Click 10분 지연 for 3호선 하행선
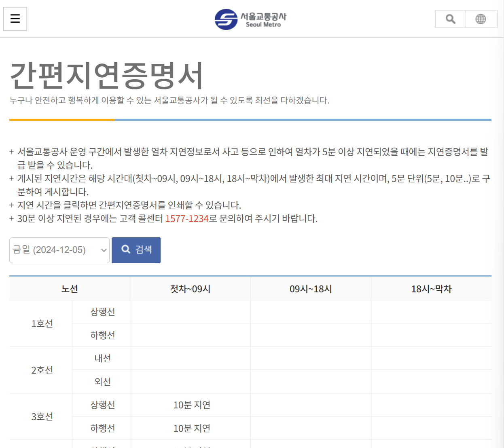 pos(190,428)
